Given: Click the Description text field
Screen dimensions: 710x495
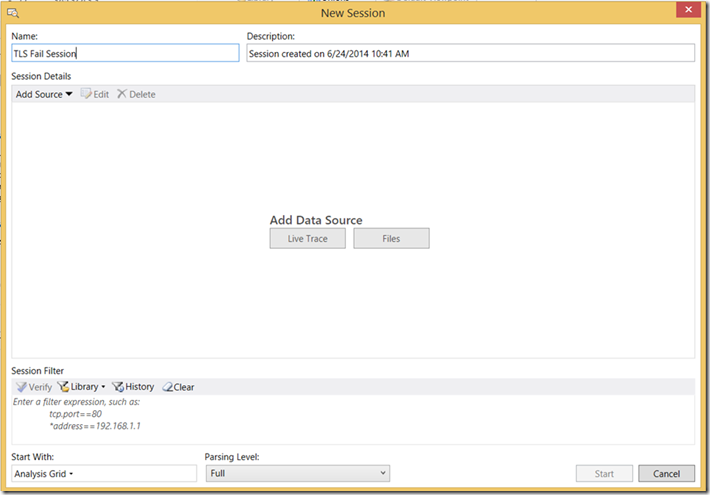Looking at the screenshot, I should click(470, 53).
